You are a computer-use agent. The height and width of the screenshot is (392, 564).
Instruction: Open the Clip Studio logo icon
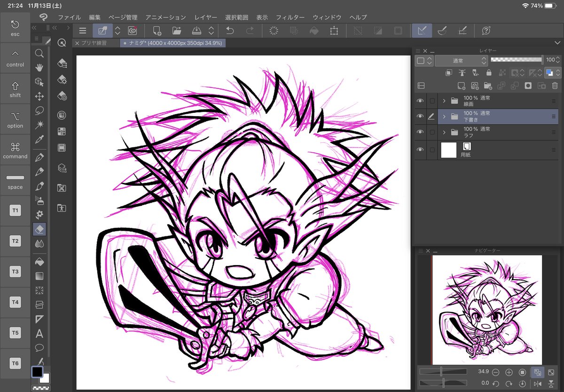coord(43,17)
